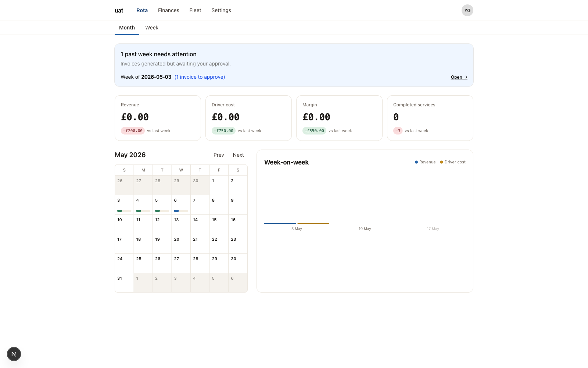Select the Month tab

pyautogui.click(x=127, y=28)
